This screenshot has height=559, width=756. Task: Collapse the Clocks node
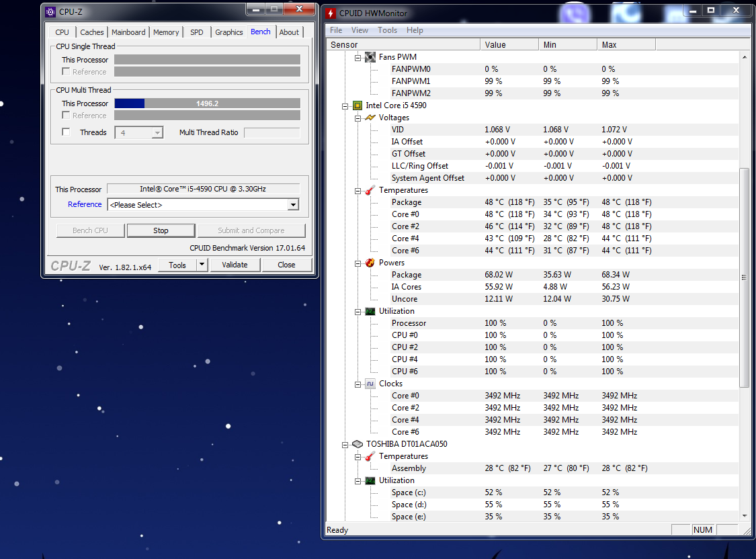coord(358,384)
